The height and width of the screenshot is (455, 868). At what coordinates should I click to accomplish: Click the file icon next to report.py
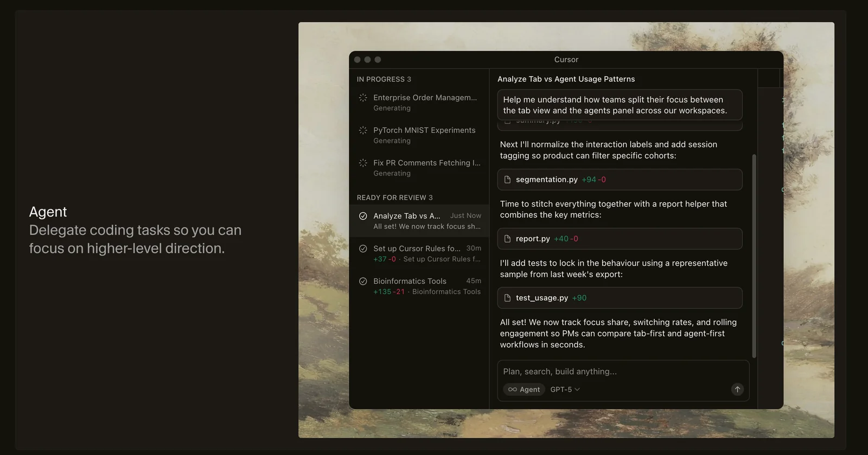tap(508, 239)
